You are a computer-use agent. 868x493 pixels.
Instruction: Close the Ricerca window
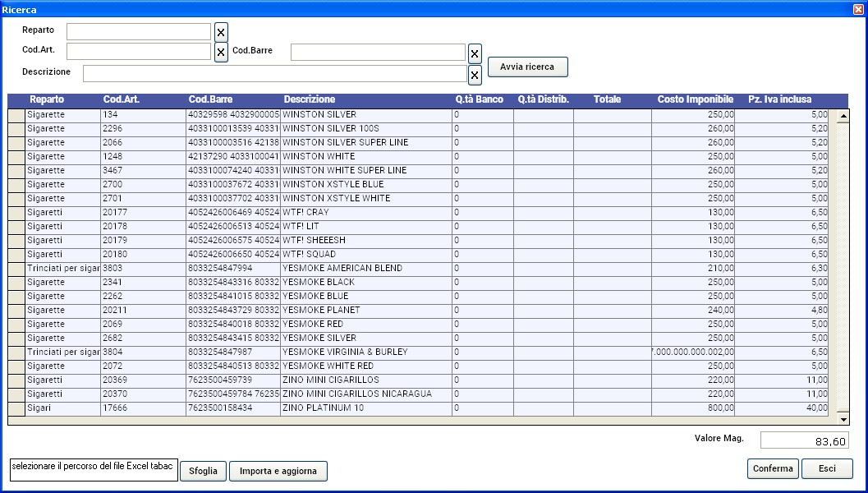(x=859, y=8)
